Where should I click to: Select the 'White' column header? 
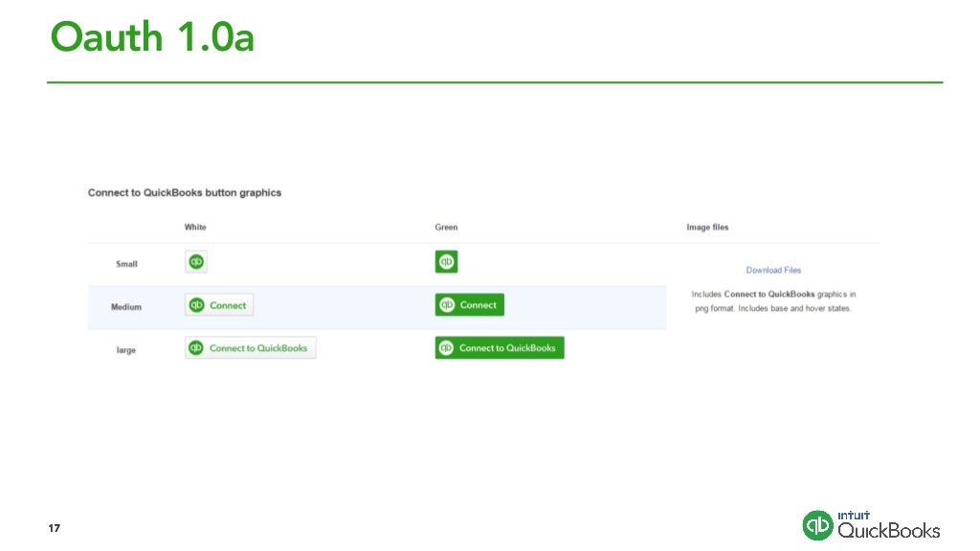[195, 228]
